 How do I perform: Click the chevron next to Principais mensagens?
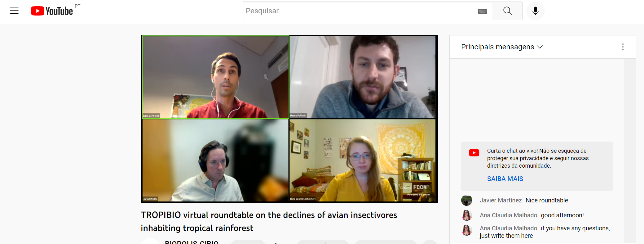(540, 47)
